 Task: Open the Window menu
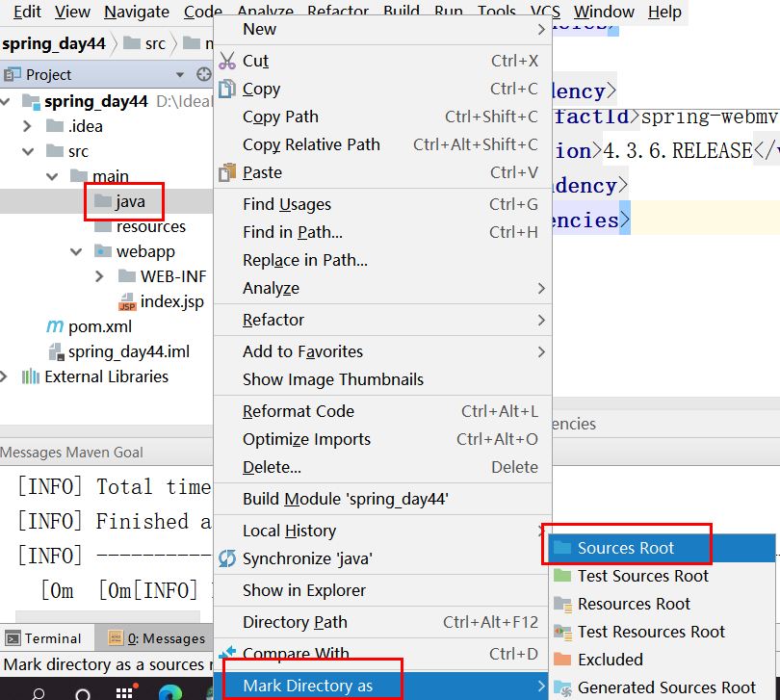pyautogui.click(x=604, y=11)
